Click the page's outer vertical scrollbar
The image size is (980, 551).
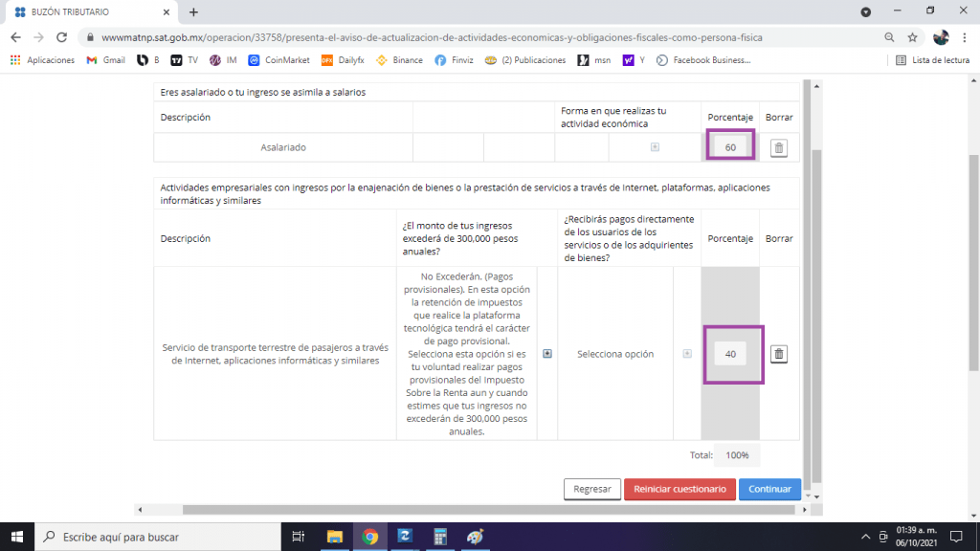point(973,262)
